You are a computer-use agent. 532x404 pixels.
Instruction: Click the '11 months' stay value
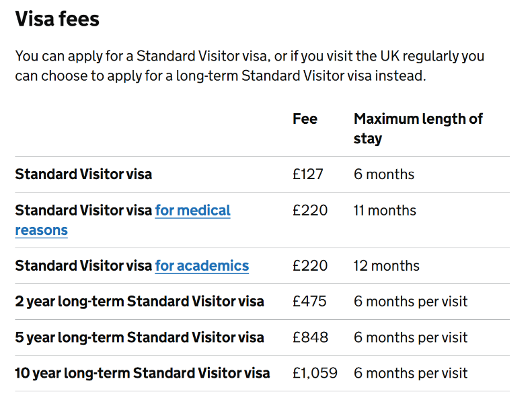coord(385,210)
